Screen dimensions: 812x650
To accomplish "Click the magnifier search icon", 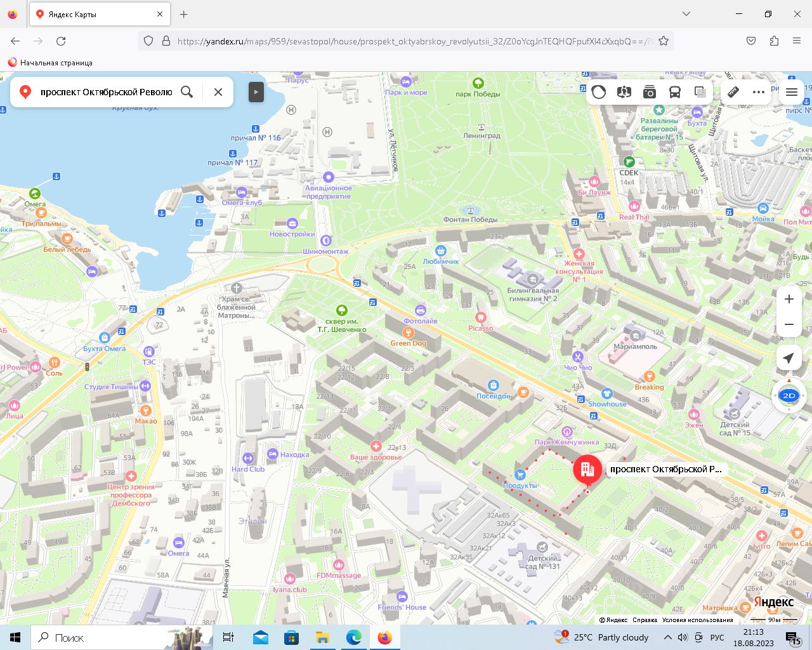I will point(187,92).
